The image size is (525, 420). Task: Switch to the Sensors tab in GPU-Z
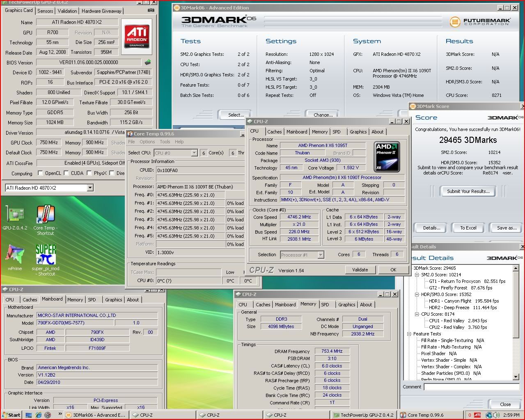45,11
